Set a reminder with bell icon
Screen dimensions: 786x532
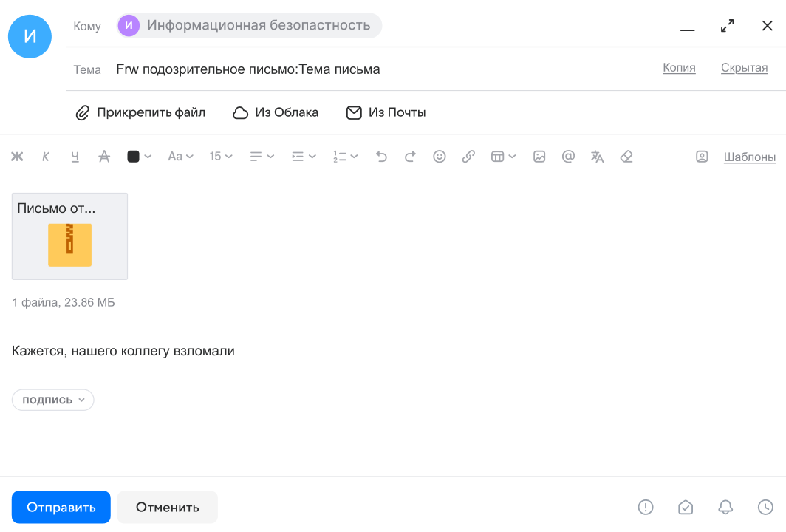click(x=725, y=507)
